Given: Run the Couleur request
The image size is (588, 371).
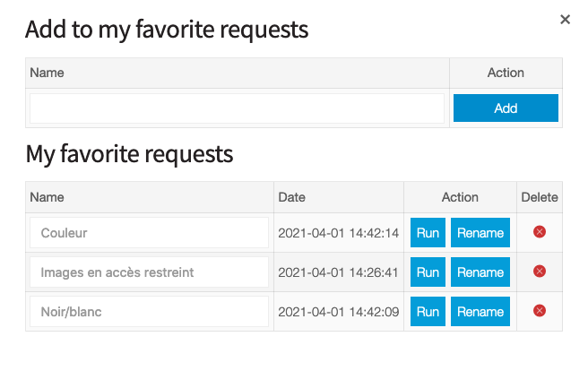Looking at the screenshot, I should (428, 233).
